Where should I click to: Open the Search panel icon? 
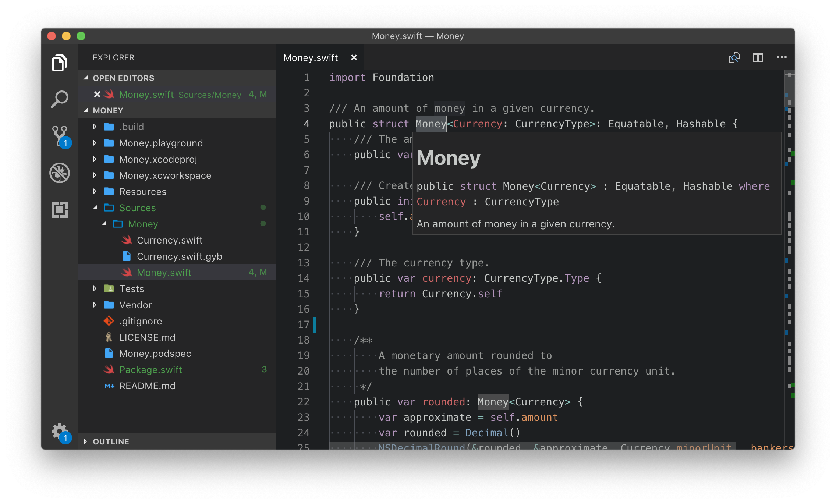pos(59,99)
